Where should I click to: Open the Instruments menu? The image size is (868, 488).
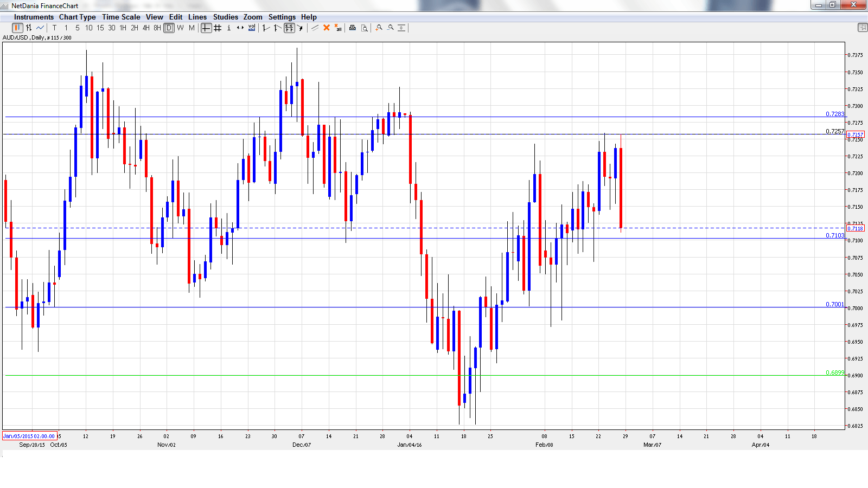coord(34,17)
